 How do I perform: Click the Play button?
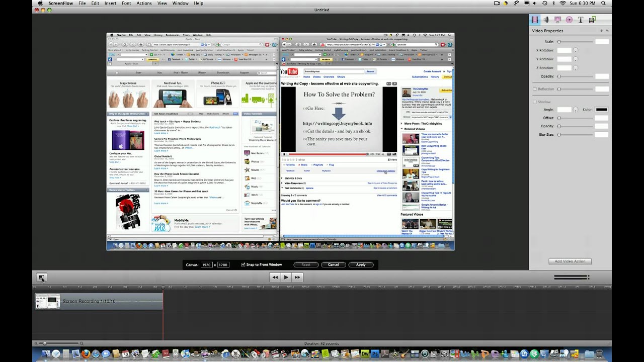click(286, 277)
